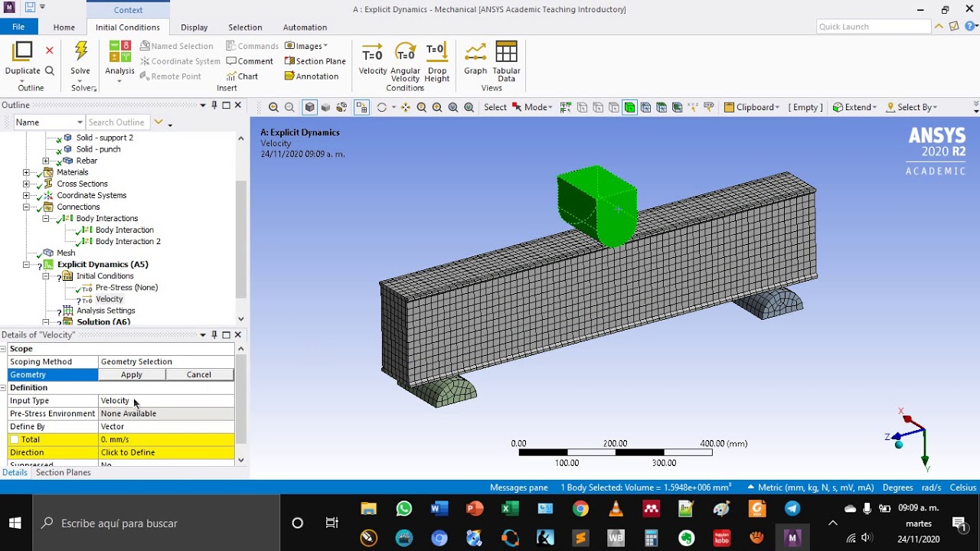Insert a Coordinate System
The width and height of the screenshot is (980, 551).
pyautogui.click(x=179, y=61)
